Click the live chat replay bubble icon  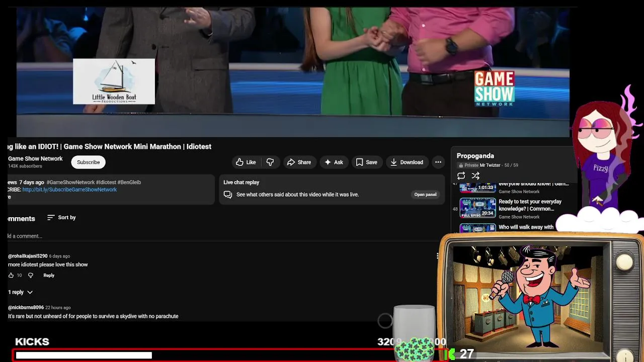(x=228, y=195)
